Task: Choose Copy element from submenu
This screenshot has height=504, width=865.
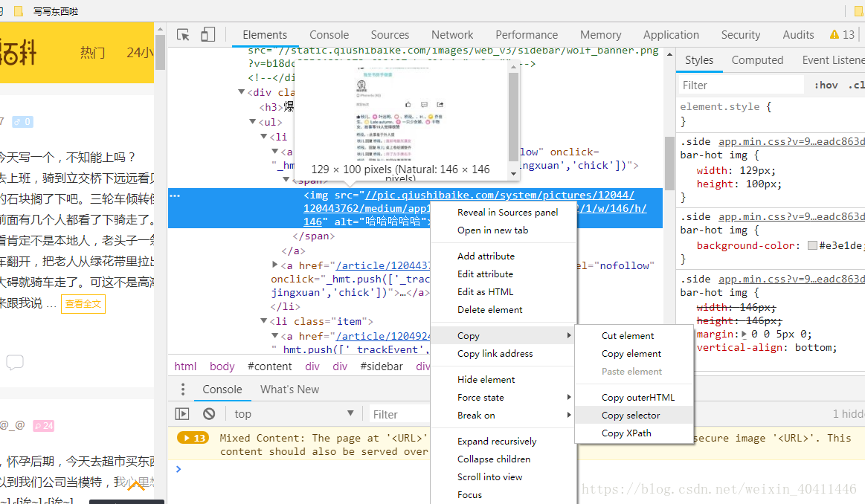Action: [x=634, y=353]
